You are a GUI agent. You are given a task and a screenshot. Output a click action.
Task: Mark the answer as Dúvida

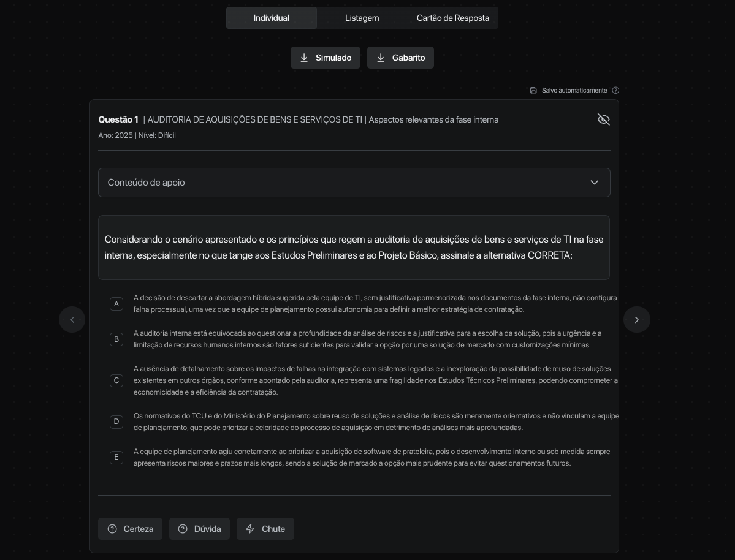coord(199,529)
